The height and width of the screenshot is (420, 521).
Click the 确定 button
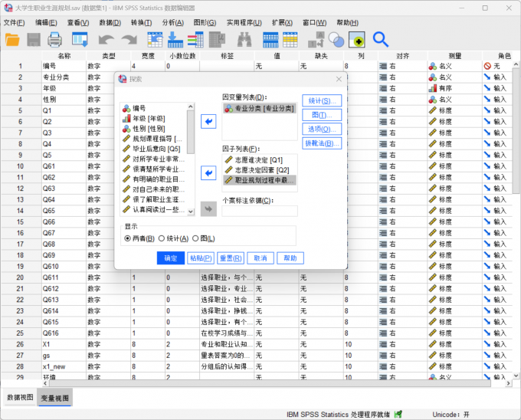click(x=170, y=258)
